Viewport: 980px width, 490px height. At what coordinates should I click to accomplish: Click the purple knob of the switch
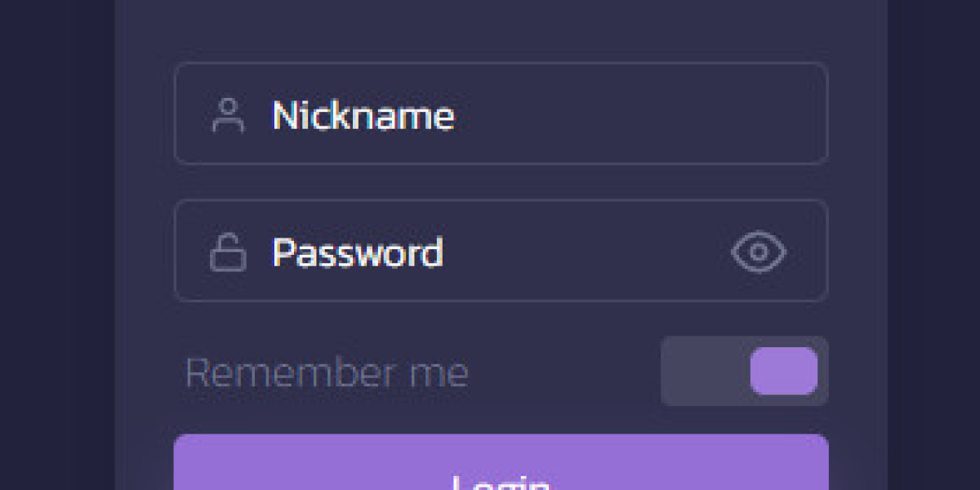tap(784, 371)
